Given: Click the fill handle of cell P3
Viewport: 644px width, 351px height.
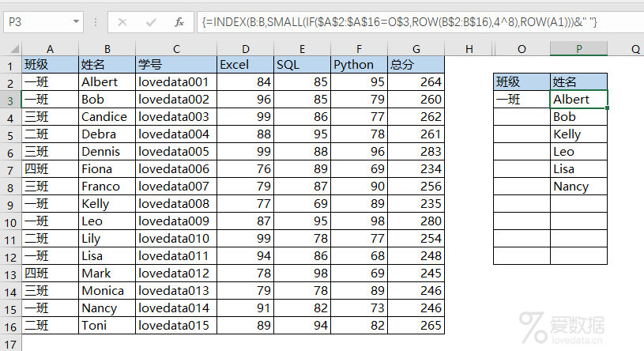Looking at the screenshot, I should point(607,108).
